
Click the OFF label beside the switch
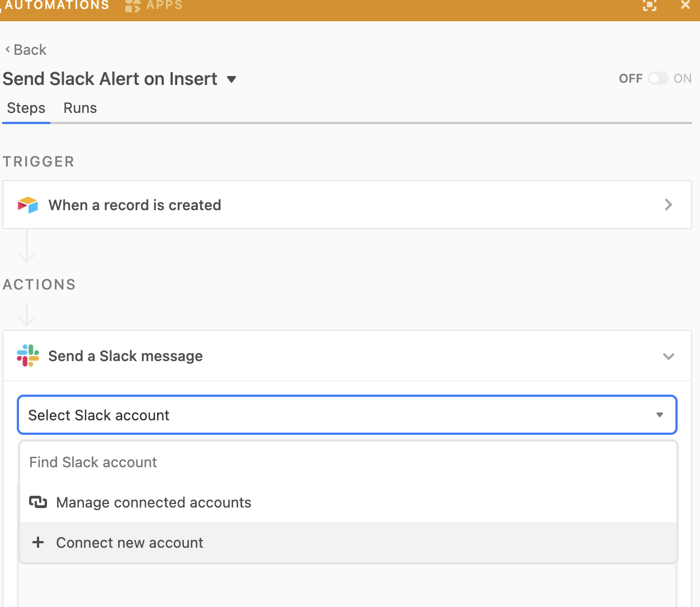(631, 79)
